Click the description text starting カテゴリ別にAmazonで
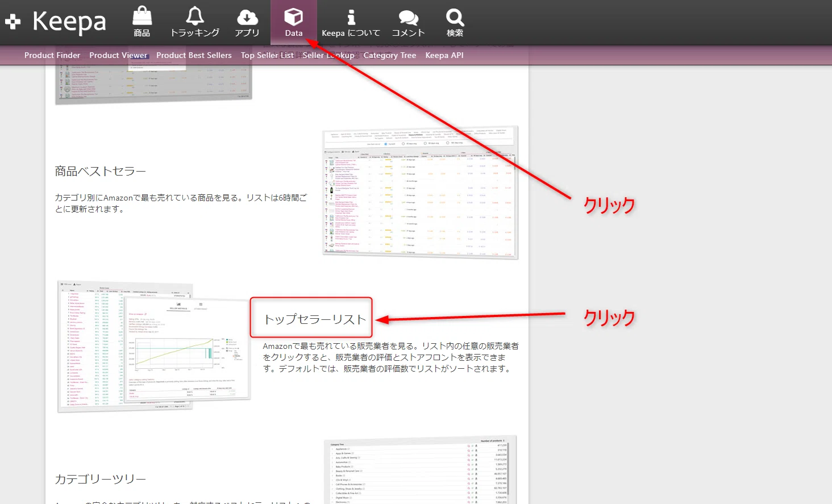 pyautogui.click(x=181, y=203)
